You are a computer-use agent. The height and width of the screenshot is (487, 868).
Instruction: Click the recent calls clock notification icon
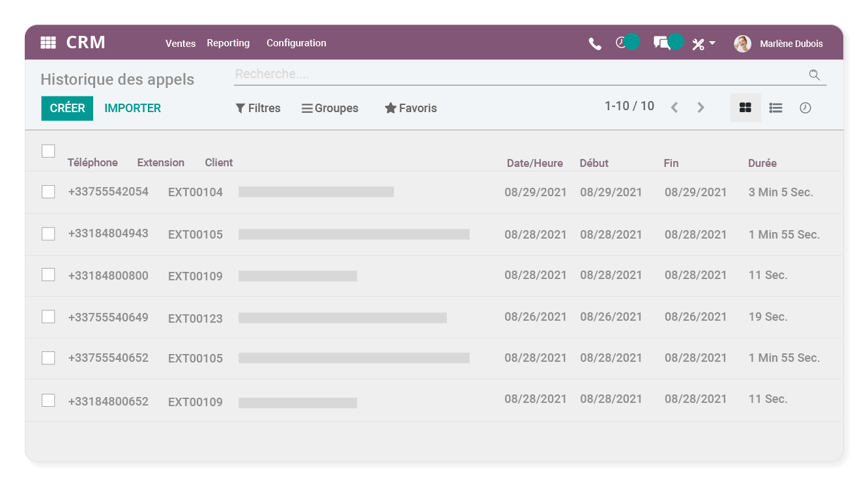(x=621, y=42)
